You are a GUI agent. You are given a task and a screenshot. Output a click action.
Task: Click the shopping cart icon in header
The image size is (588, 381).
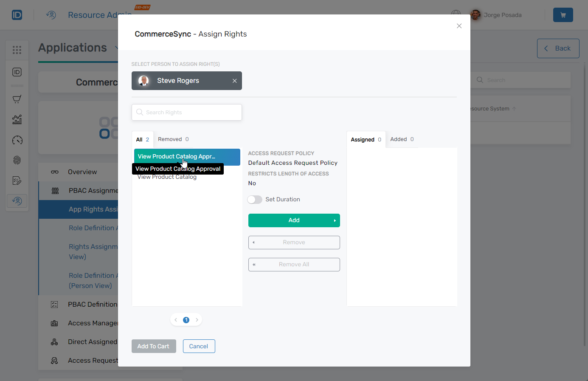point(563,15)
